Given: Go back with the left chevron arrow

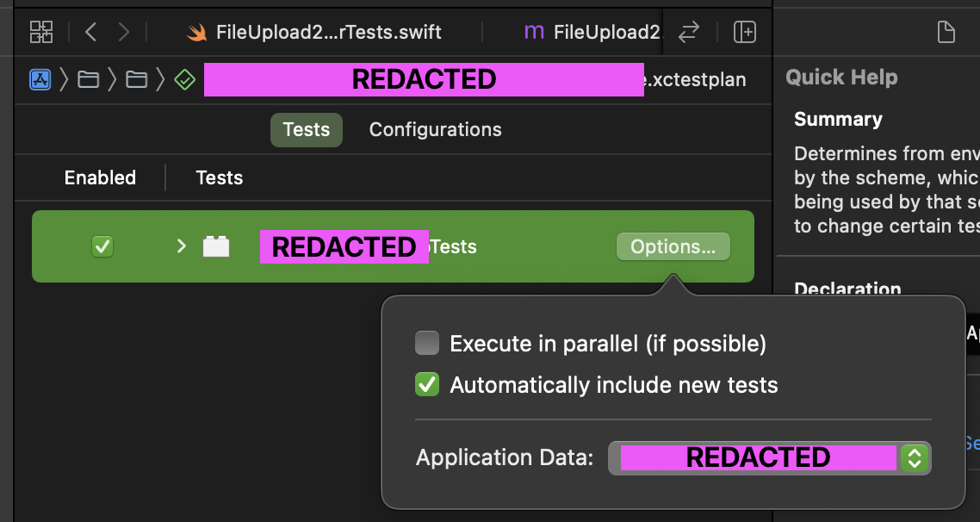Looking at the screenshot, I should pyautogui.click(x=90, y=32).
